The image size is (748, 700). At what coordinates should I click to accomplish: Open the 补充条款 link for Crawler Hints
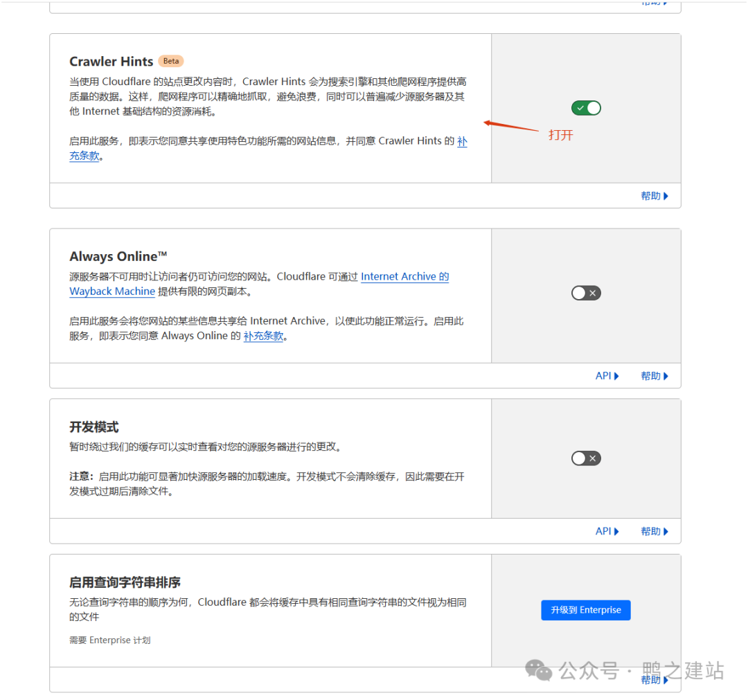tap(84, 156)
